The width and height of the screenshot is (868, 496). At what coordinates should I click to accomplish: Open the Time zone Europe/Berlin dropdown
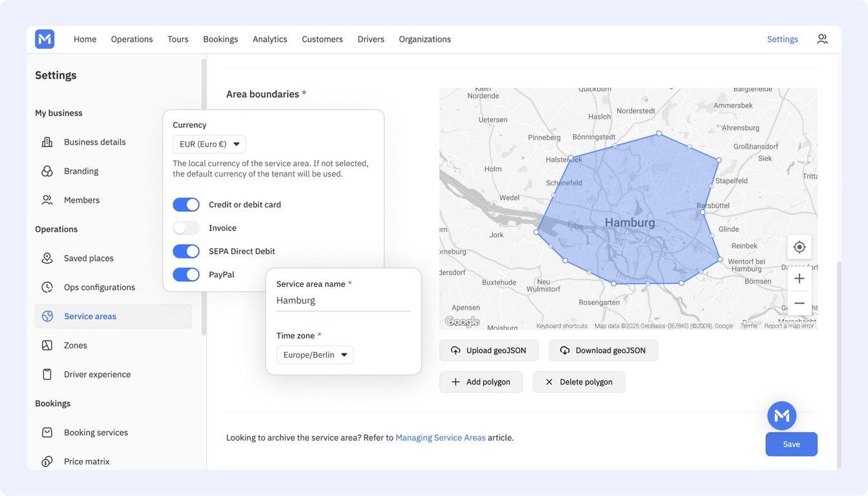(x=315, y=355)
